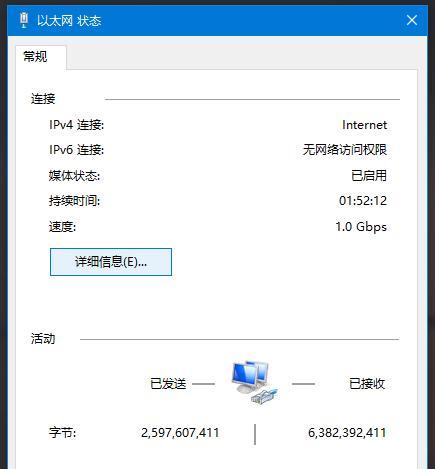Click the 以太网 状态 window title text

(69, 21)
